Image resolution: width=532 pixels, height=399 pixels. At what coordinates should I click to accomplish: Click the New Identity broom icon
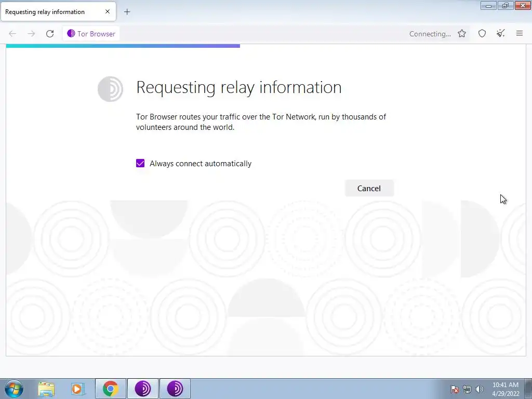(500, 33)
